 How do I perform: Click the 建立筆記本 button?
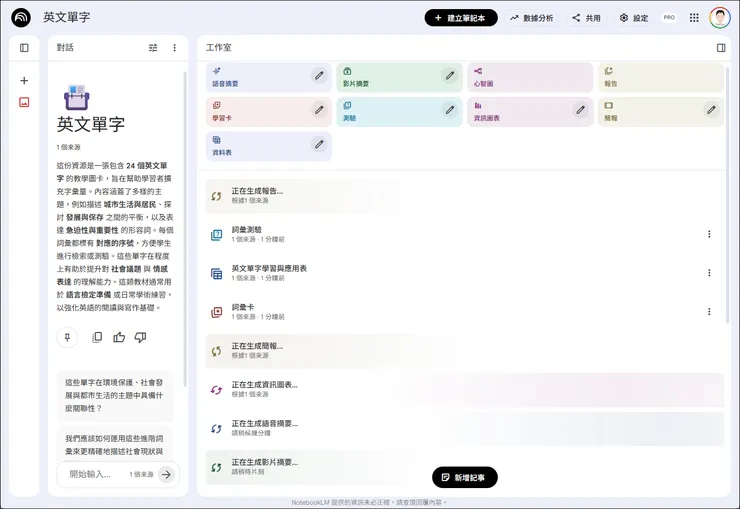tap(461, 18)
